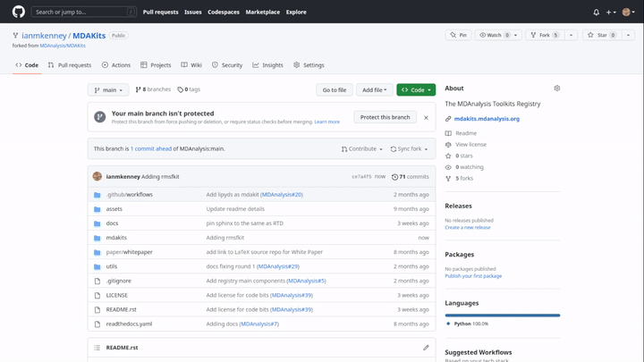Open the main branch selector
Image resolution: width=644 pixels, height=362 pixels.
pos(108,90)
